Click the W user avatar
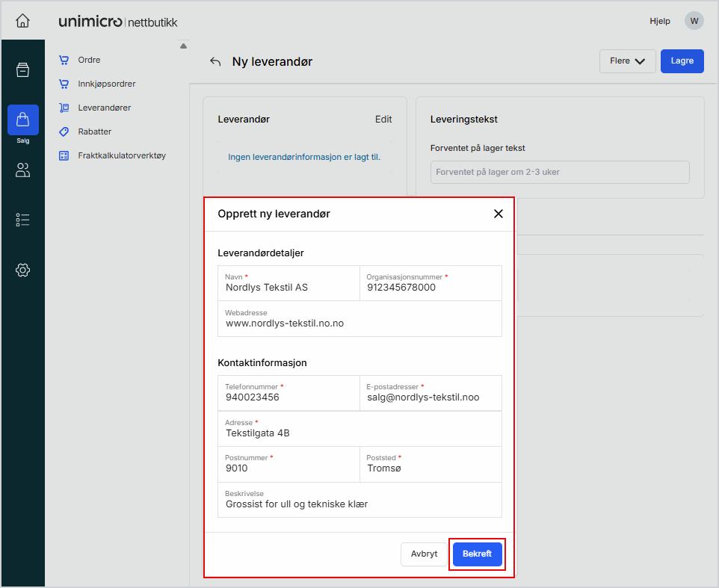719x588 pixels. point(694,21)
